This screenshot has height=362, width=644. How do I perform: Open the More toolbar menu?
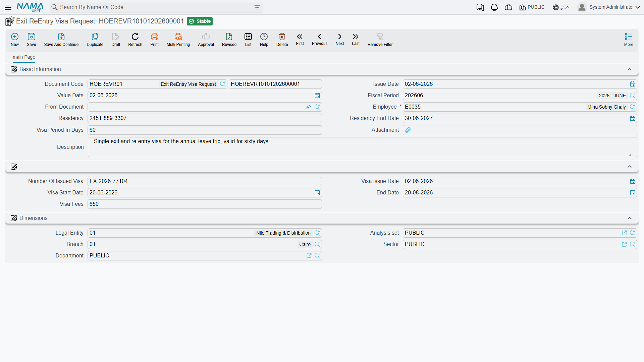629,40
